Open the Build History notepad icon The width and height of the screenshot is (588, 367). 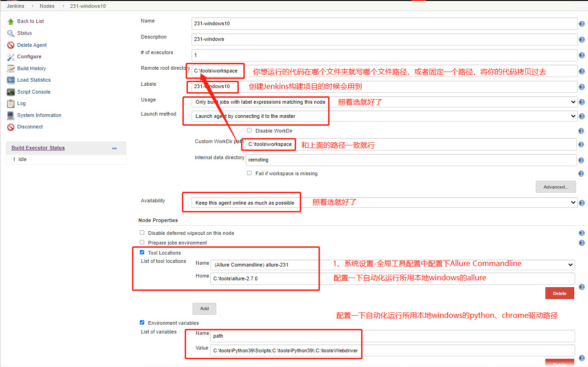(11, 68)
